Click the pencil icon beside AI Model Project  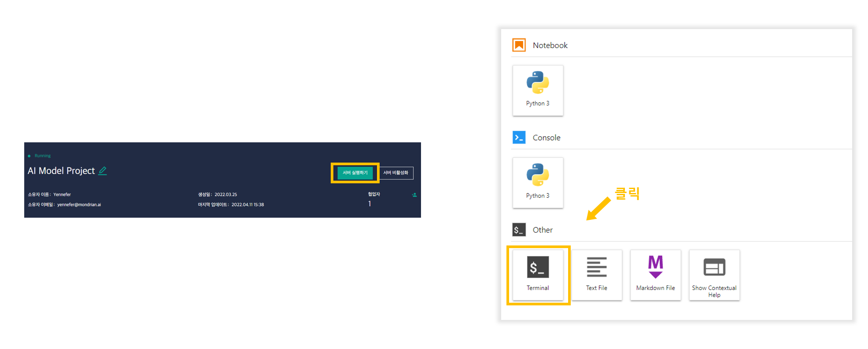click(103, 171)
